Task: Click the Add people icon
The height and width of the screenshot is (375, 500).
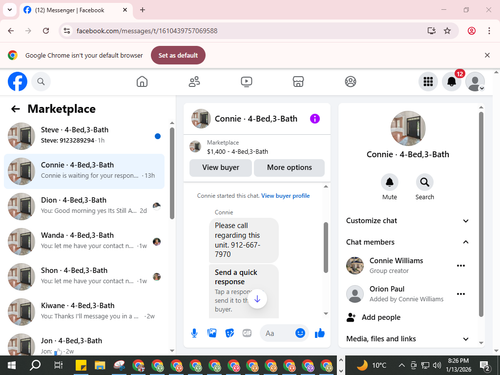Action: [x=351, y=317]
